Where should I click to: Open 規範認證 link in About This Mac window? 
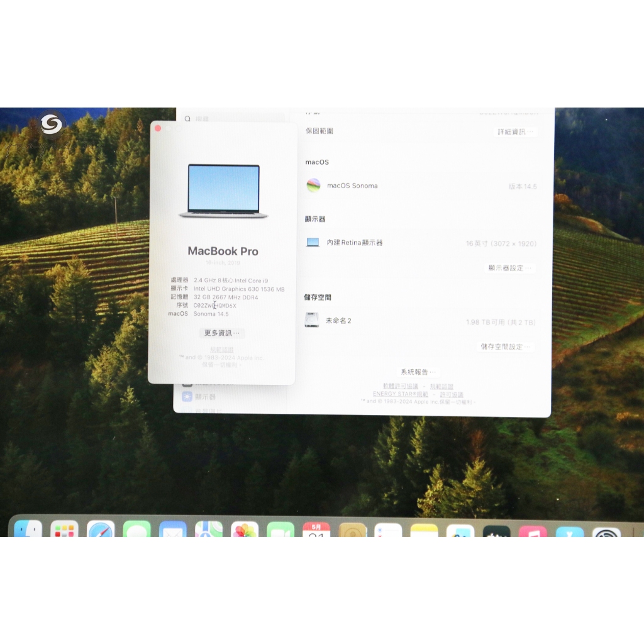point(222,350)
